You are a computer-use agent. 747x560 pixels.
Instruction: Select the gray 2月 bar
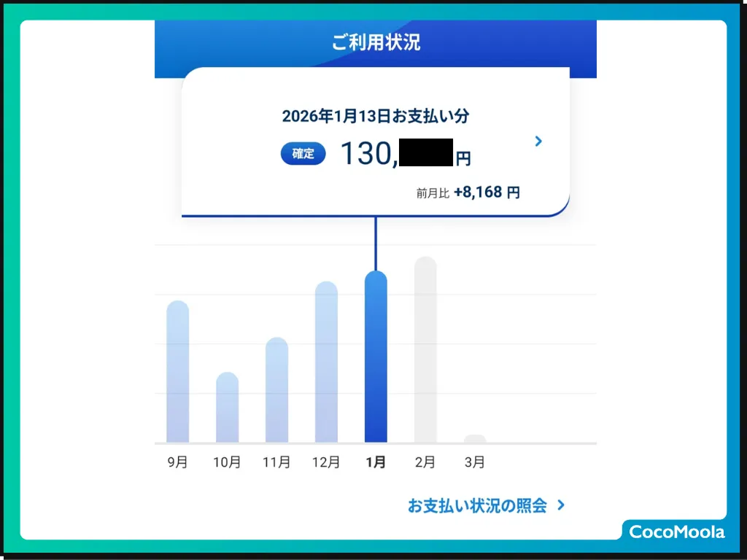[425, 350]
